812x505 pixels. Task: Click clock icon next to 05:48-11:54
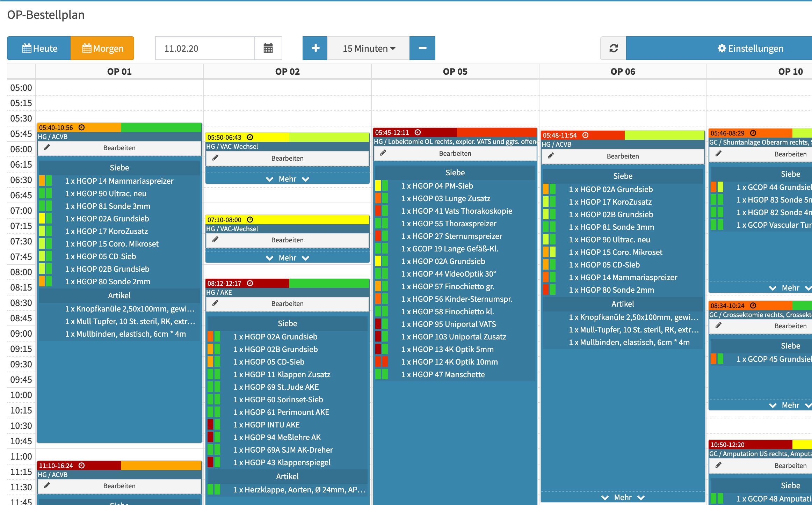(585, 135)
